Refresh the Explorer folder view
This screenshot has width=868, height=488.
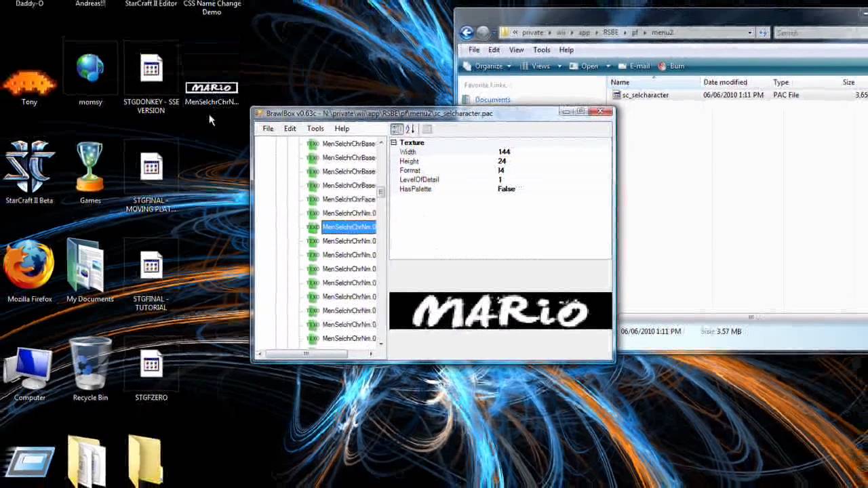(x=763, y=33)
